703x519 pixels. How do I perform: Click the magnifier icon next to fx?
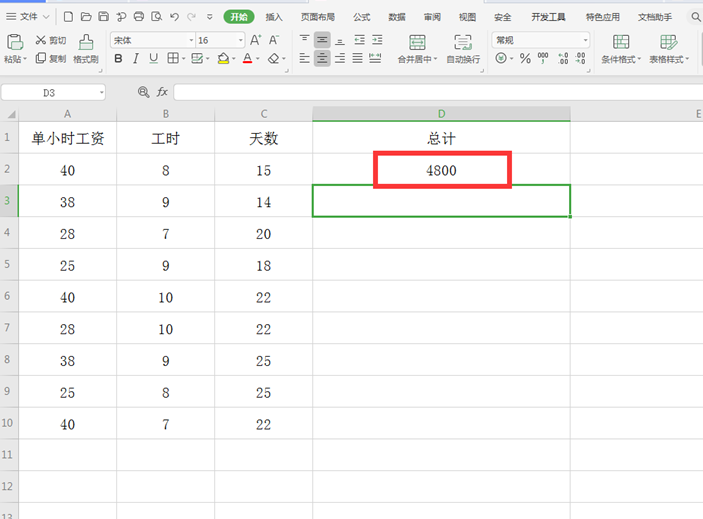coord(143,92)
